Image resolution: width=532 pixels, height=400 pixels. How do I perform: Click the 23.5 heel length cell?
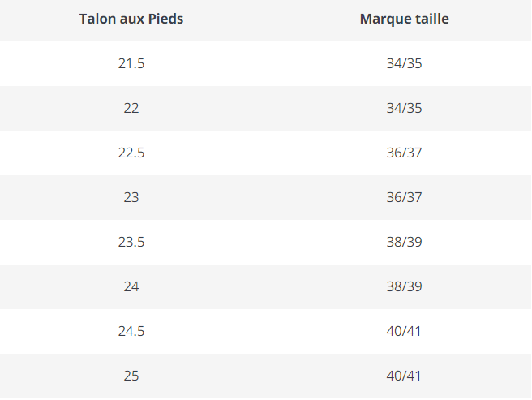(x=131, y=242)
